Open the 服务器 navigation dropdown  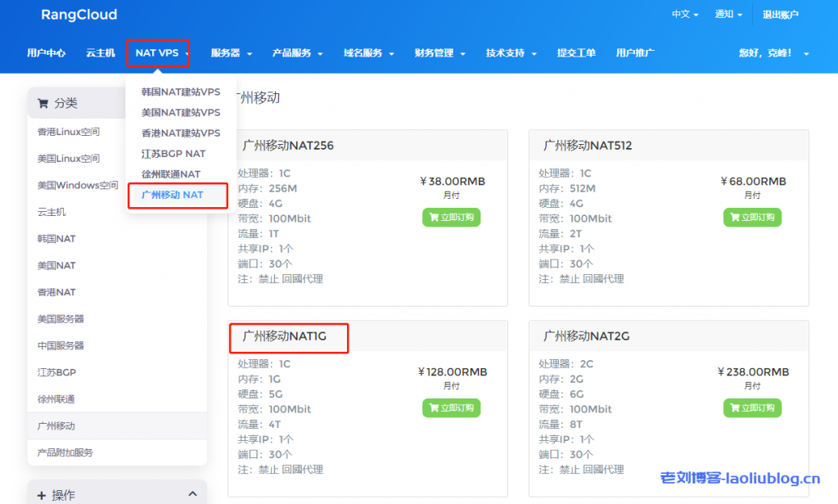231,53
